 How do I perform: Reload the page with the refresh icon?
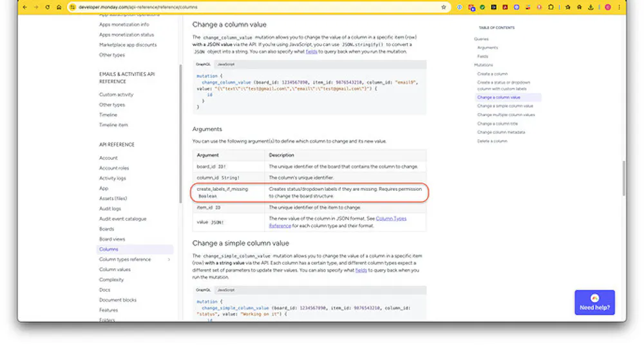(x=48, y=7)
